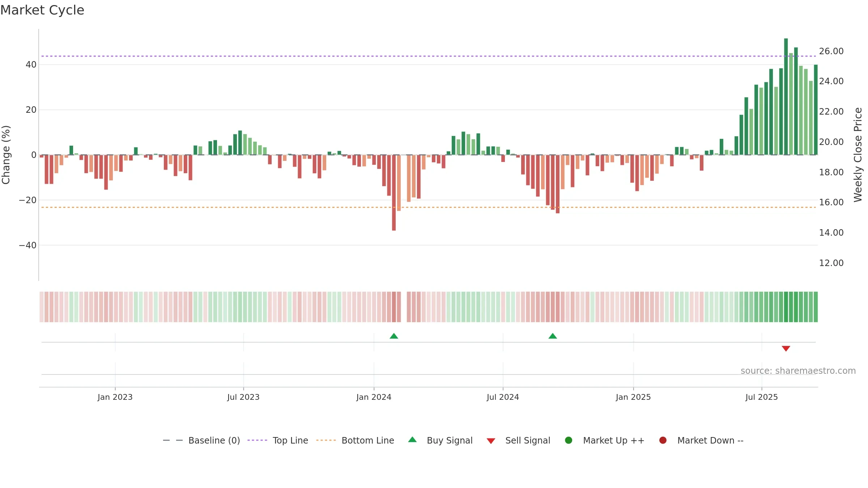868x488 pixels.
Task: Click the 12.00 price tick label
Action: click(831, 263)
